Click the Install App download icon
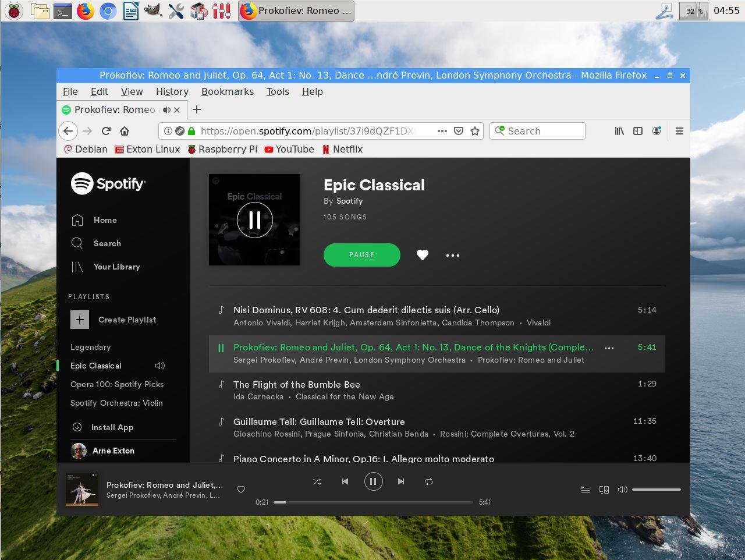 77,427
